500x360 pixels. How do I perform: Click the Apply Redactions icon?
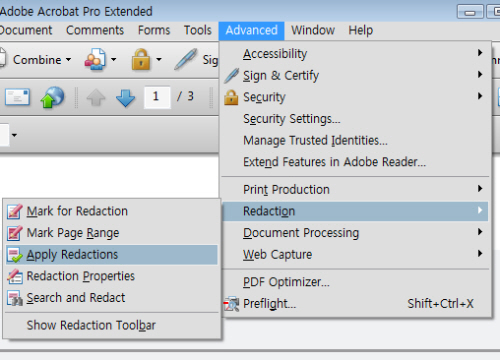point(15,255)
